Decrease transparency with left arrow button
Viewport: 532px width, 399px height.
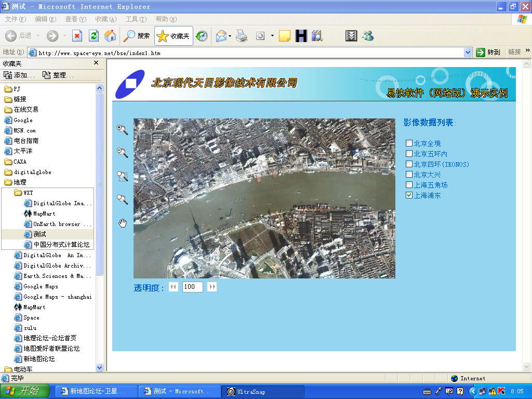point(174,287)
